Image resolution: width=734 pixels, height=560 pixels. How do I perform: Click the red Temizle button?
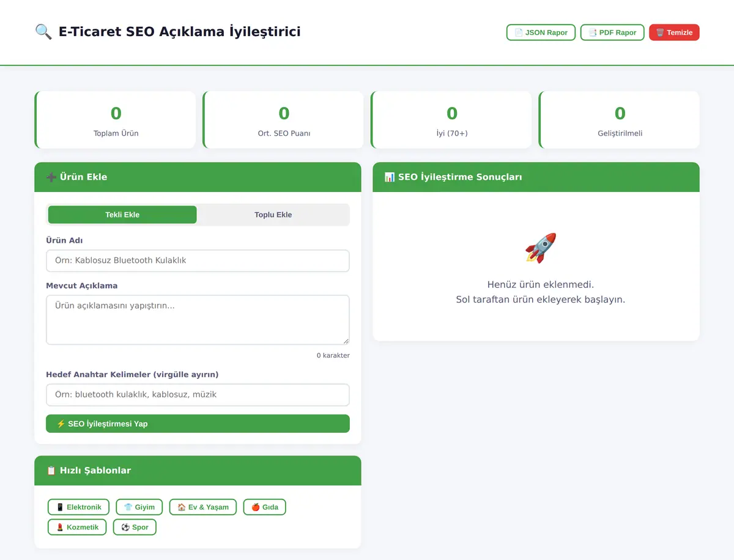674,32
